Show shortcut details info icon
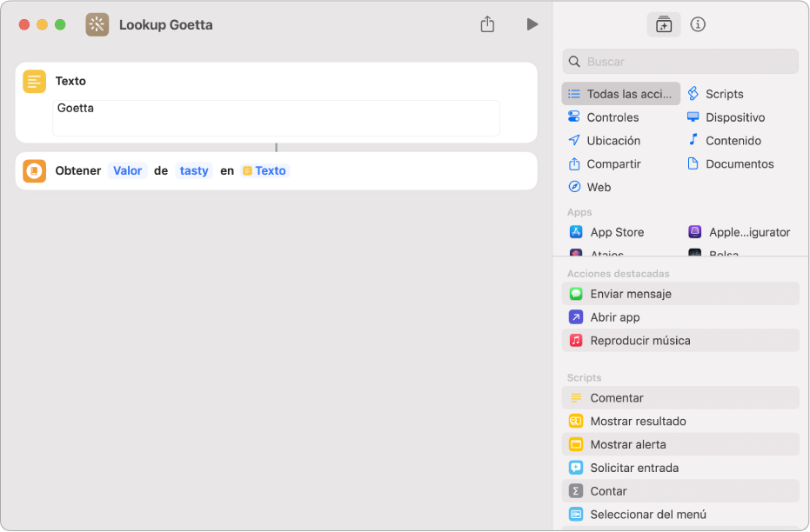810x532 pixels. 698,24
